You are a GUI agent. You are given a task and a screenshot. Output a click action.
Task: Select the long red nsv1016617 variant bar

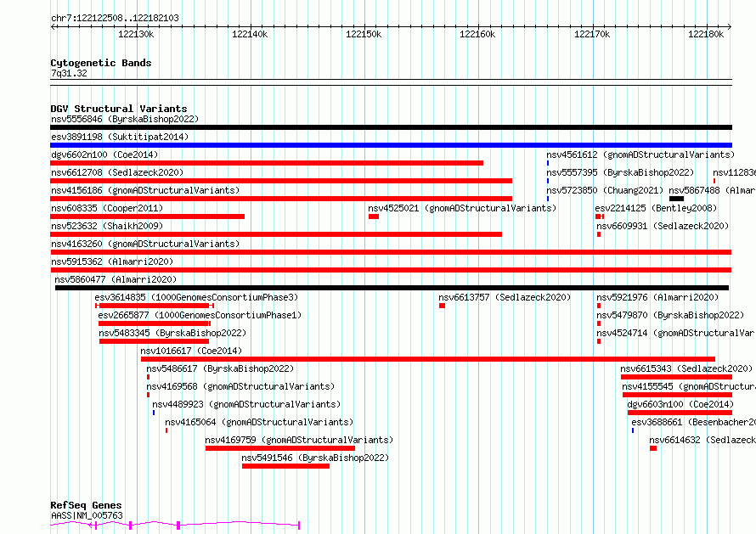[428, 359]
